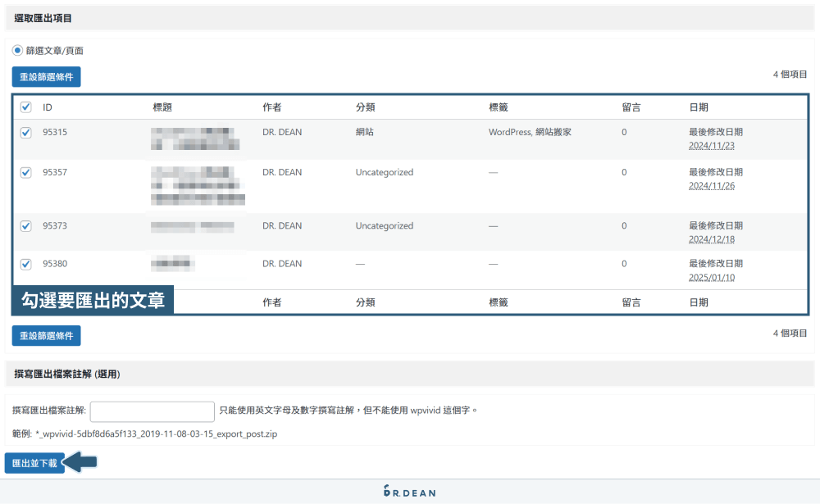Uncheck the checkbox for post ID 95357

click(24, 172)
